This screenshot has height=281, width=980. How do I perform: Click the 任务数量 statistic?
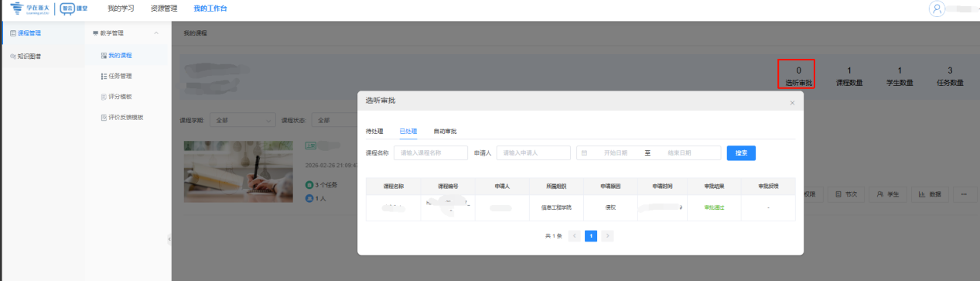click(x=950, y=76)
